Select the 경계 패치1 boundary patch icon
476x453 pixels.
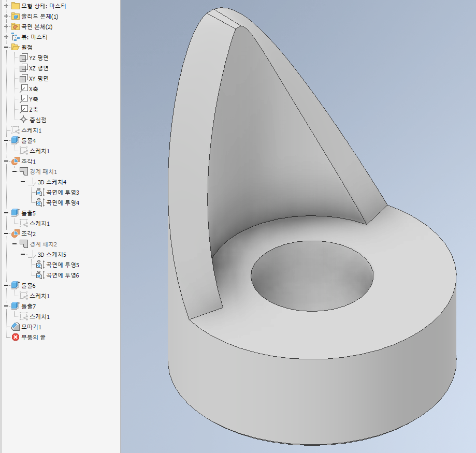click(x=24, y=171)
